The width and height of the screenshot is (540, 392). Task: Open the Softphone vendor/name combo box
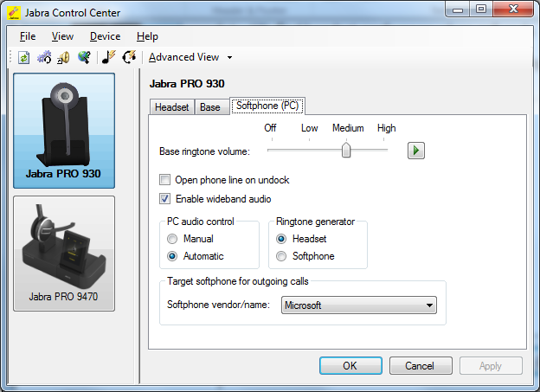pos(359,305)
